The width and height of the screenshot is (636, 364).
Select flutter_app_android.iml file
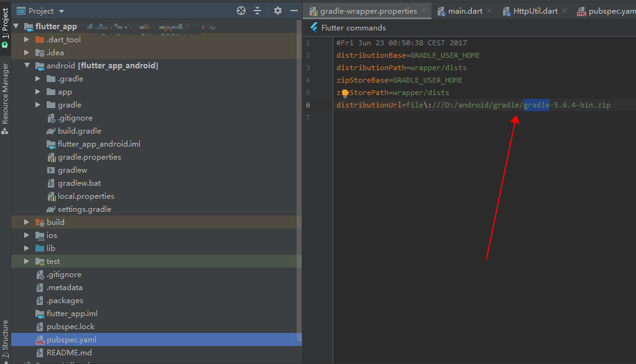click(x=99, y=144)
